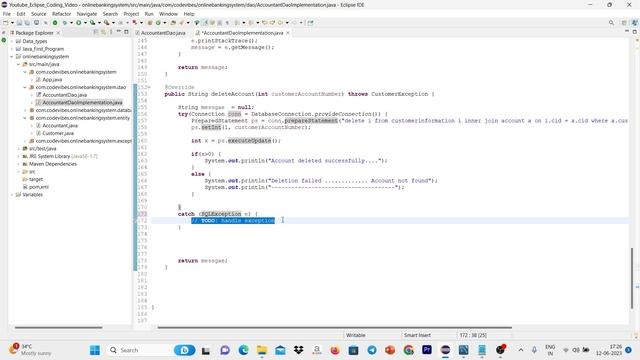The image size is (640, 360).
Task: Open the Run configurations dropdown arrow
Action: point(85,23)
